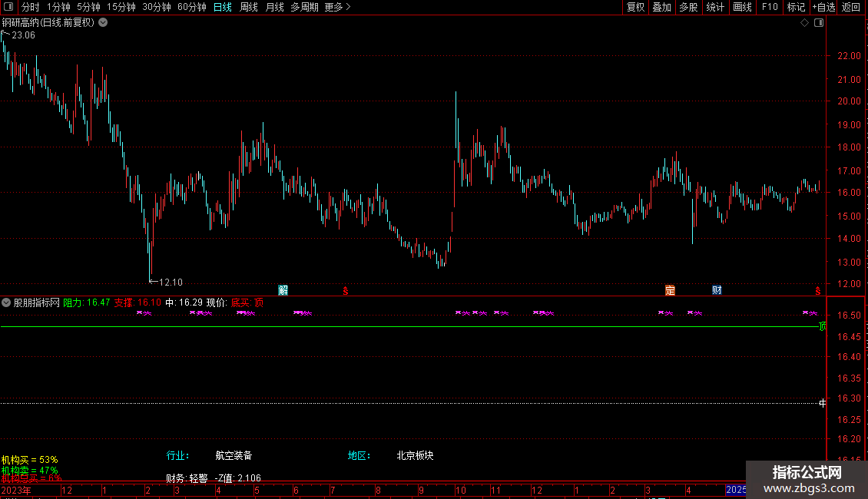Open the 多股 multi-stock view
868x499 pixels.
(689, 7)
